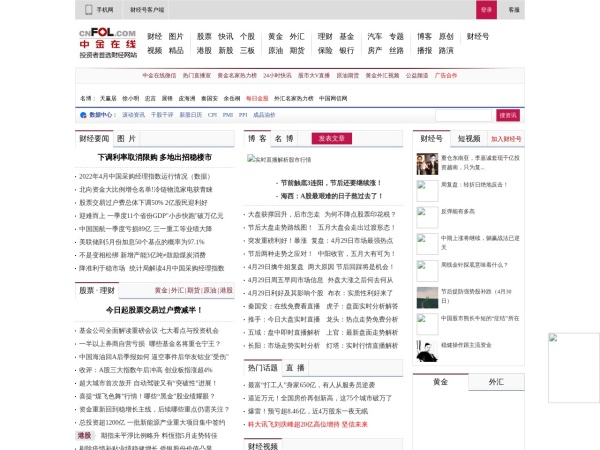Open 客服 customer service link
600x450 pixels.
(514, 10)
